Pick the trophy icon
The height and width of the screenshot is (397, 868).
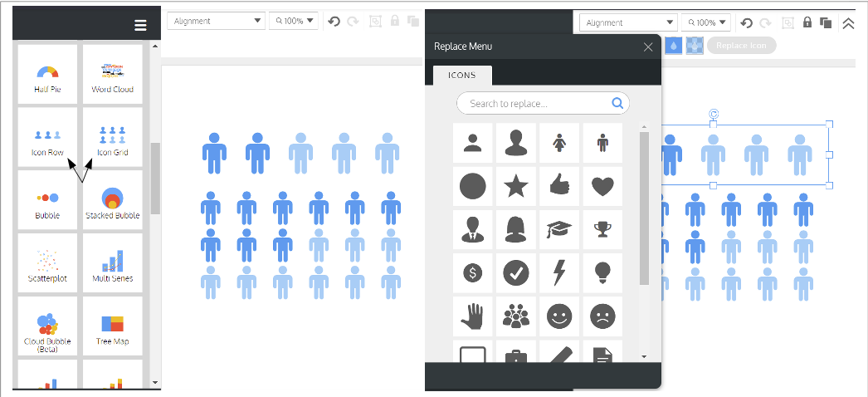point(602,229)
